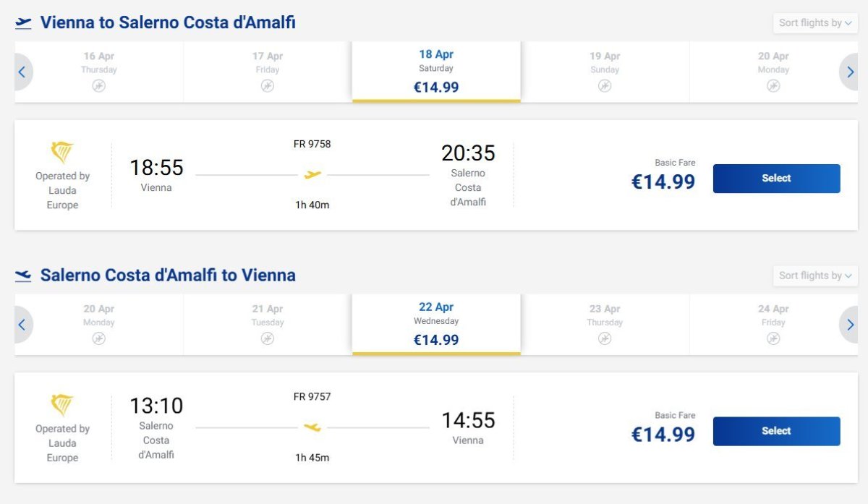Open Sort flights by dropdown for return

tap(815, 276)
